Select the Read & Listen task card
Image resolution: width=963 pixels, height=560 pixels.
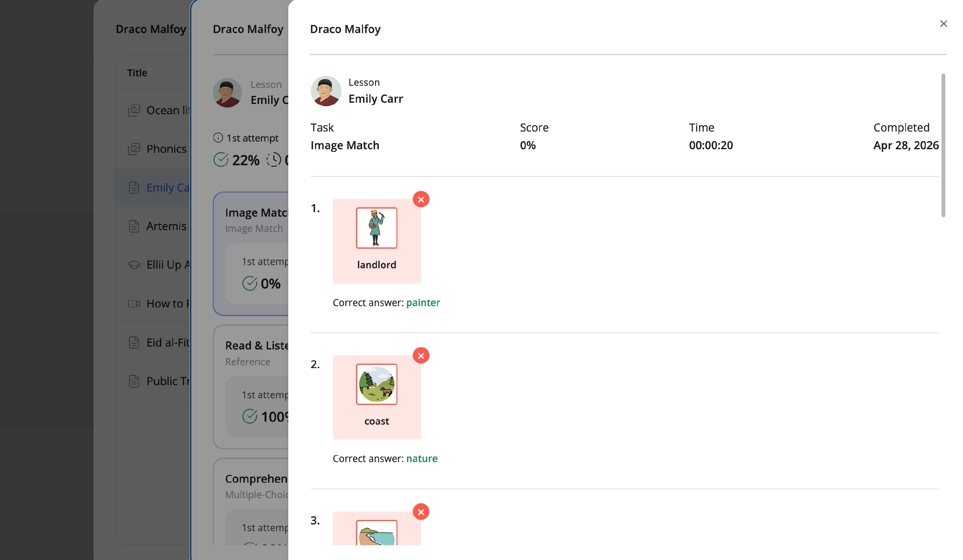(256, 346)
